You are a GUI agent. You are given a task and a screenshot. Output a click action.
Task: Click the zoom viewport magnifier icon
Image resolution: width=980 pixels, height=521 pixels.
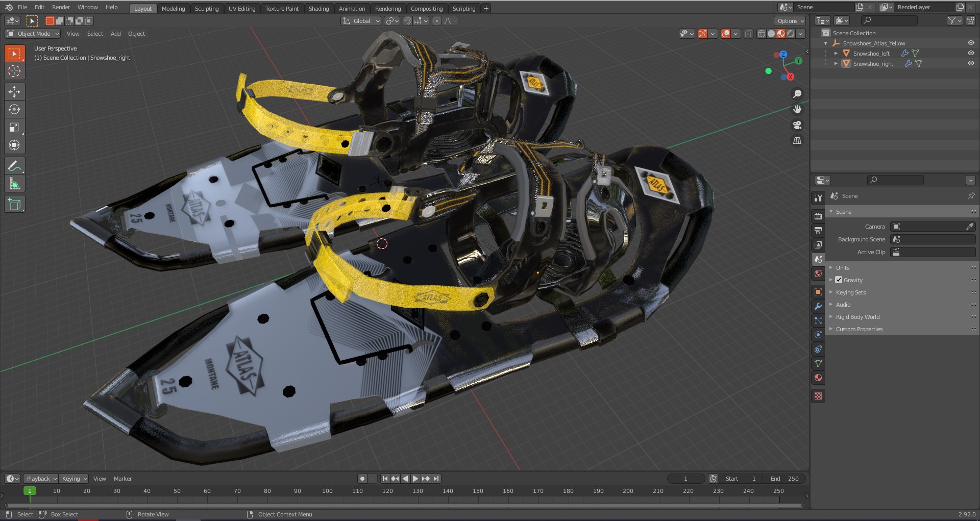coord(797,94)
